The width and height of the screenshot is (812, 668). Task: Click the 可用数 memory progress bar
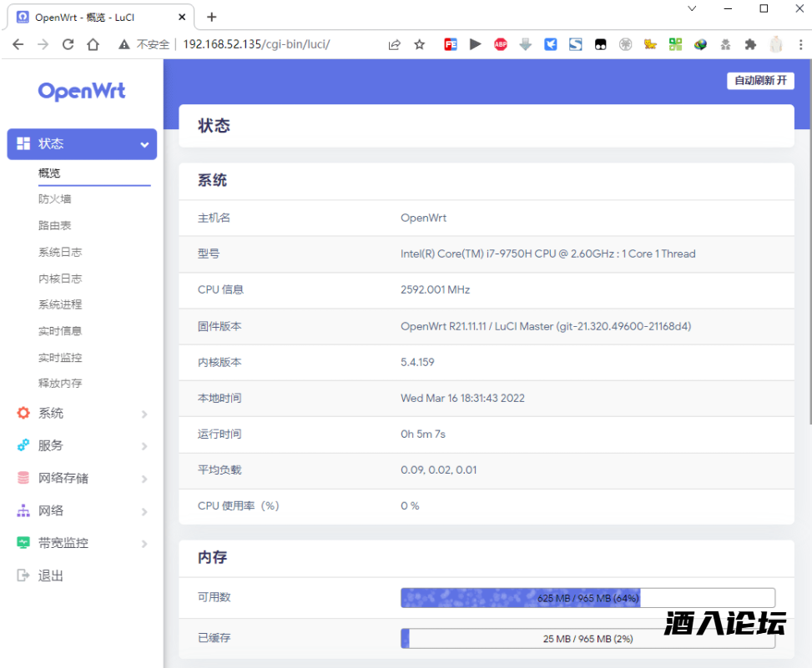coord(588,598)
